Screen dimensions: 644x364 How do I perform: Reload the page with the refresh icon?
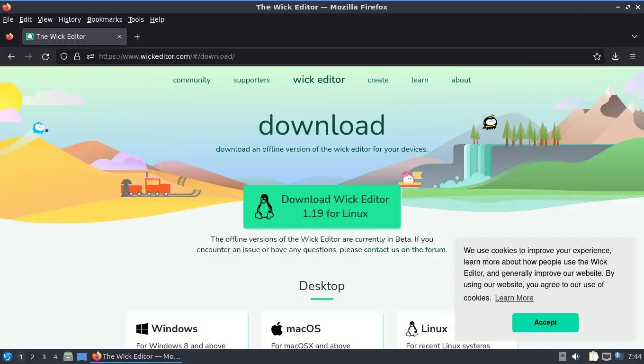click(x=45, y=56)
